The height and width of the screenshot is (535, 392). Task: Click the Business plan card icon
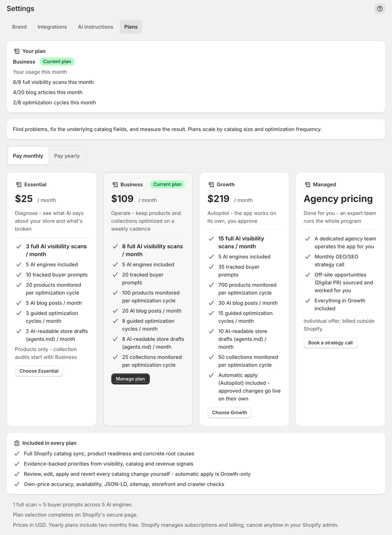(115, 185)
